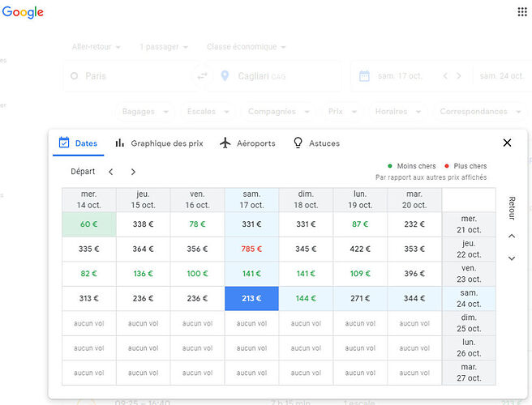Open the Classe économique dropdown
Viewport: 532px width, 405px height.
point(247,47)
